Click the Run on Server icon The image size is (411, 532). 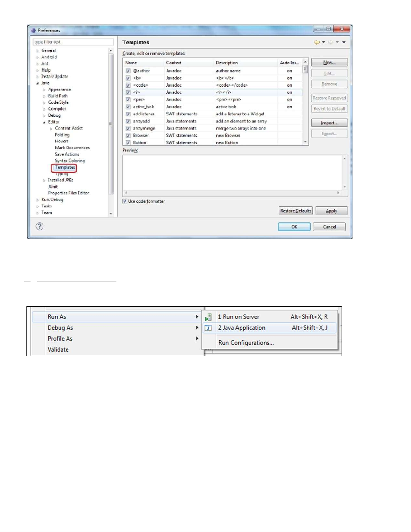pos(208,317)
